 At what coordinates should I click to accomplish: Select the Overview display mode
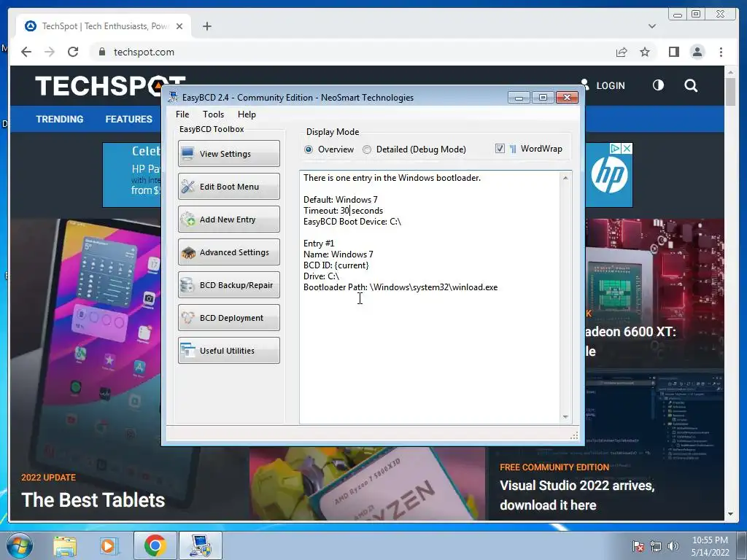pyautogui.click(x=309, y=149)
